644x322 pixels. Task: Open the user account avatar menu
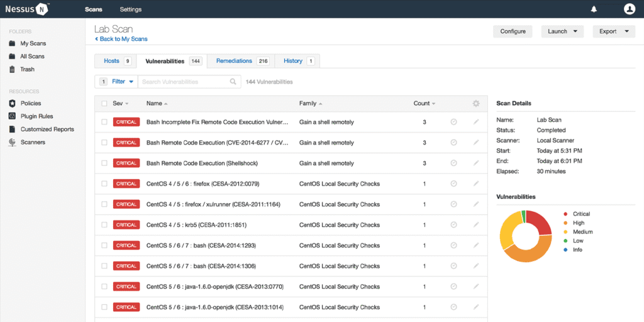629,9
